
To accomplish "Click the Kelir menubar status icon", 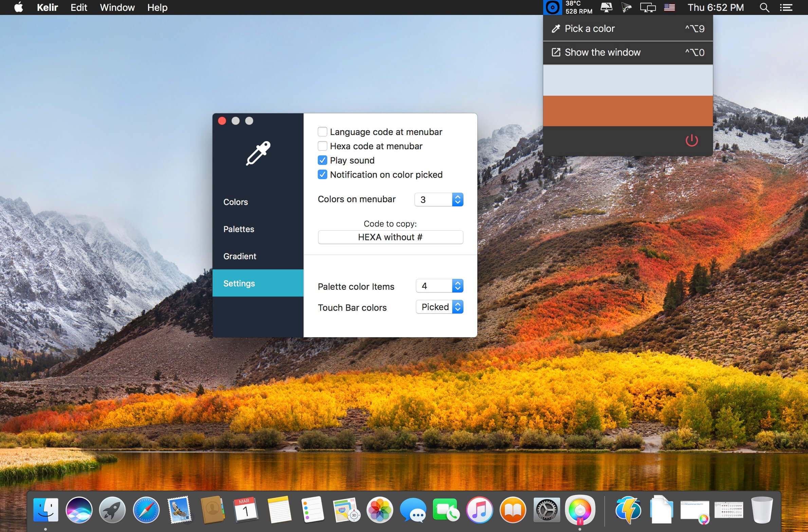I will click(x=552, y=7).
